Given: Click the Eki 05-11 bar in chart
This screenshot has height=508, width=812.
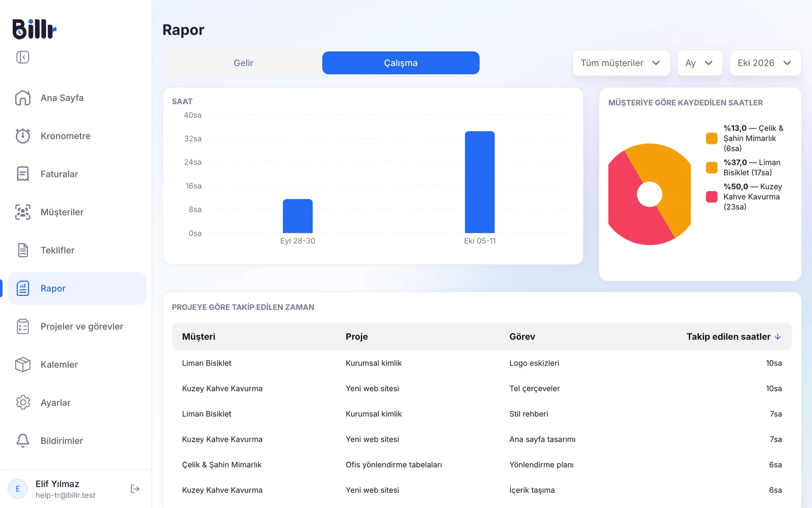Looking at the screenshot, I should click(480, 182).
